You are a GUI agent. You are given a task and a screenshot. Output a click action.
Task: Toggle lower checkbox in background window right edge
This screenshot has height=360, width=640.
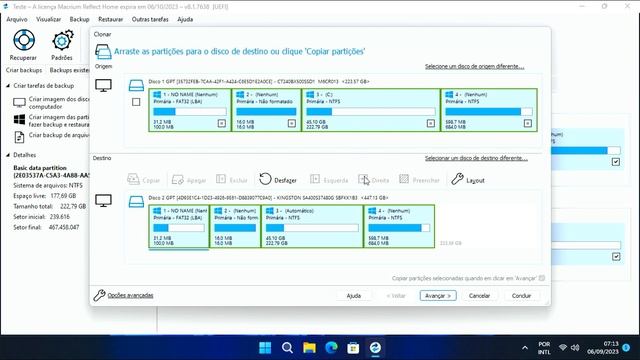(x=616, y=256)
